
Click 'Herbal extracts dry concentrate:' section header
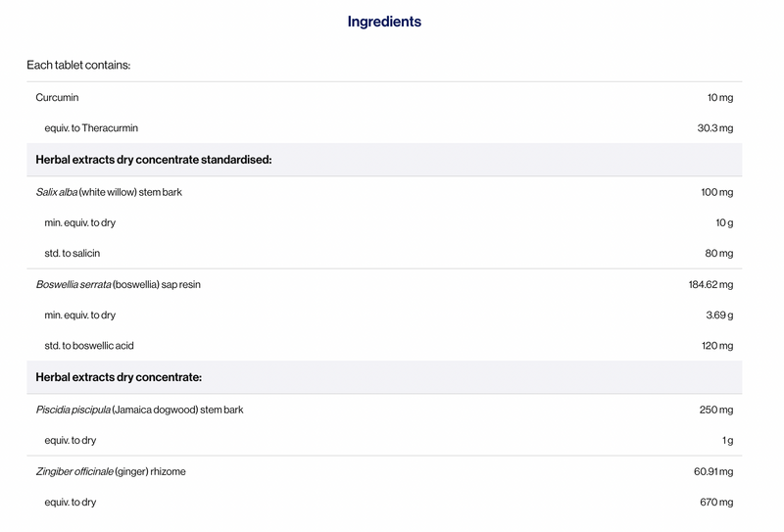click(384, 377)
